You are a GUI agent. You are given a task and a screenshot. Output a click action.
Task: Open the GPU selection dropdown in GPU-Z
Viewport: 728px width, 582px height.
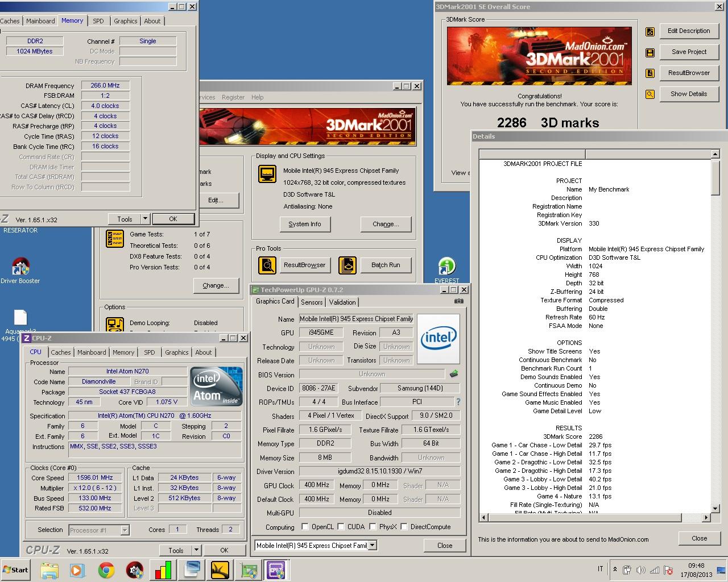click(372, 546)
